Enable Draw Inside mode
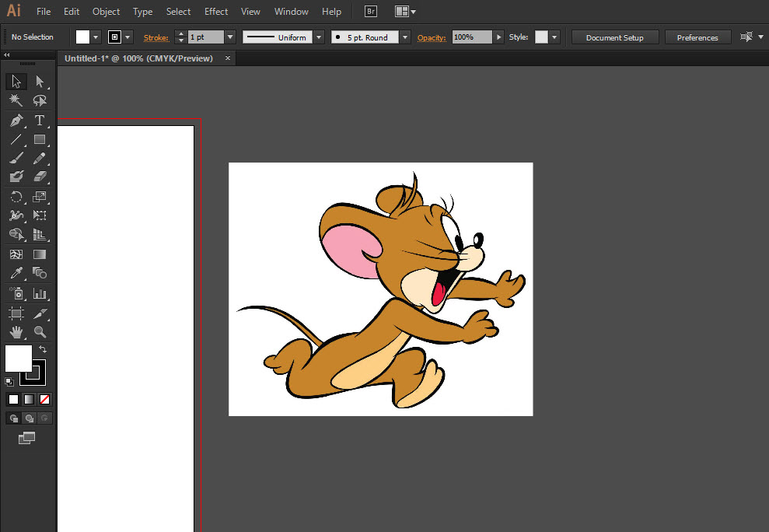769x532 pixels. coord(44,418)
